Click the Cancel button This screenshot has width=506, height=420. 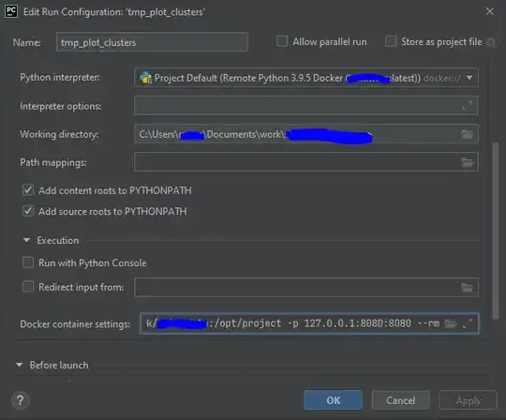400,400
